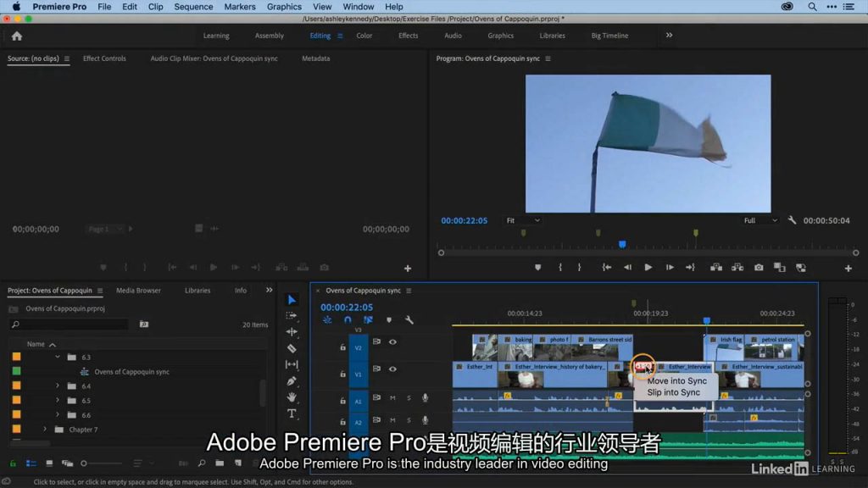This screenshot has width=868, height=488.
Task: Open the Fit zoom level dropdown
Action: tap(522, 220)
